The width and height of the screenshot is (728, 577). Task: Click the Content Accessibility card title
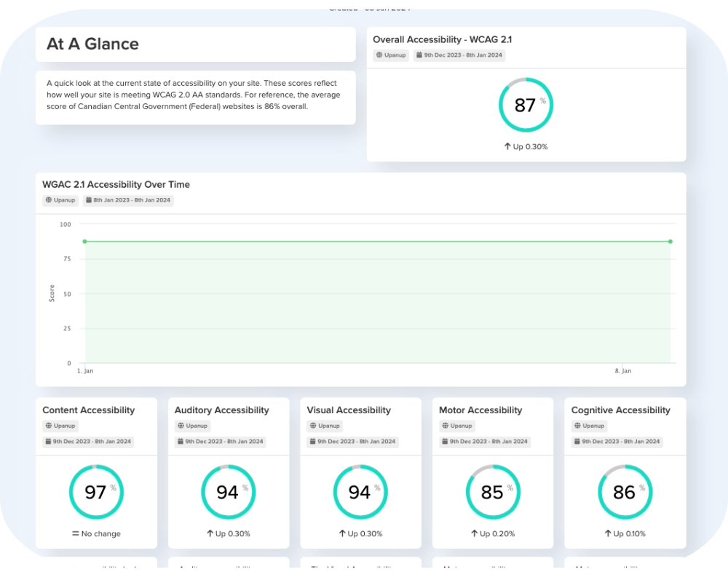coord(89,410)
